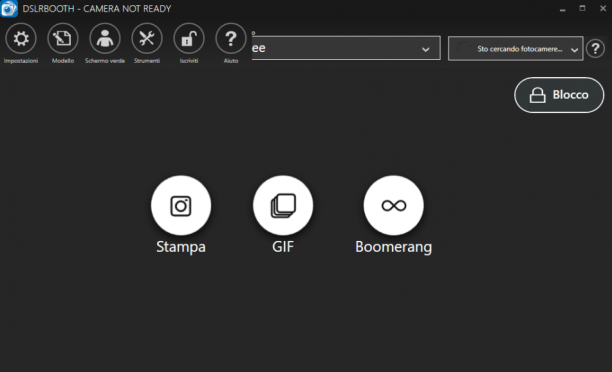This screenshot has height=372, width=612.
Task: Open Strumenti tools icon
Action: click(147, 38)
